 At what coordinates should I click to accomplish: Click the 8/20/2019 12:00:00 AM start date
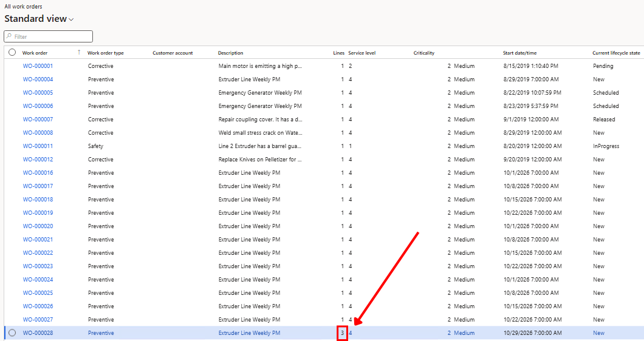533,146
